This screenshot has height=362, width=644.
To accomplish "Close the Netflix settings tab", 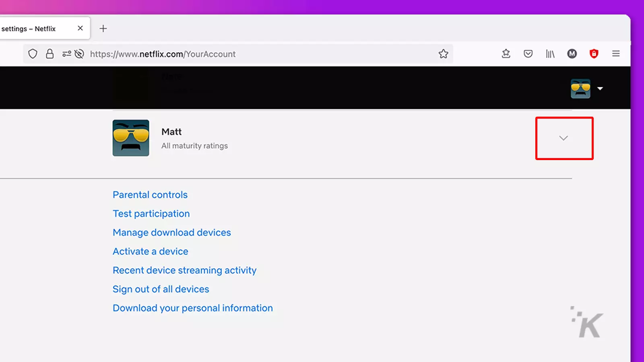I will [x=80, y=28].
